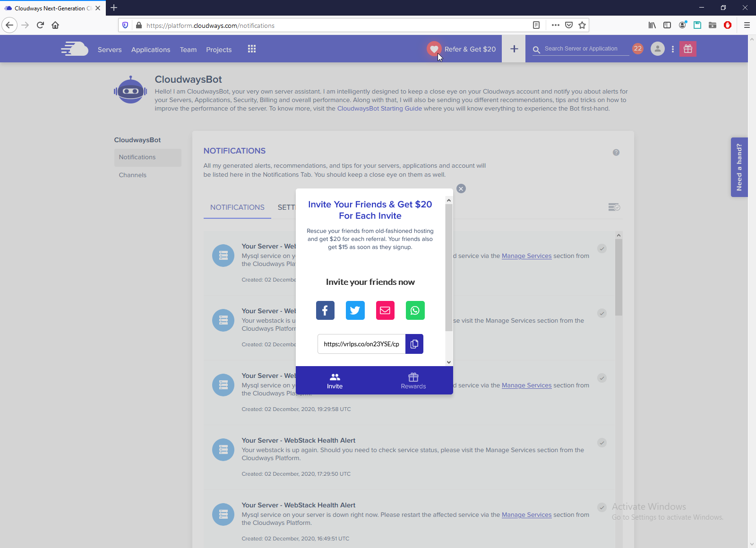Click the pink gift box icon
756x548 pixels.
(688, 49)
